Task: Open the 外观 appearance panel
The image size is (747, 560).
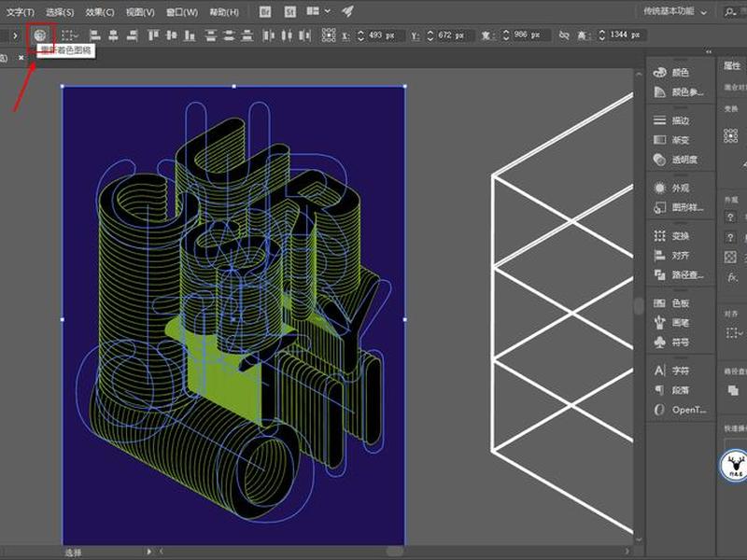Action: point(671,189)
